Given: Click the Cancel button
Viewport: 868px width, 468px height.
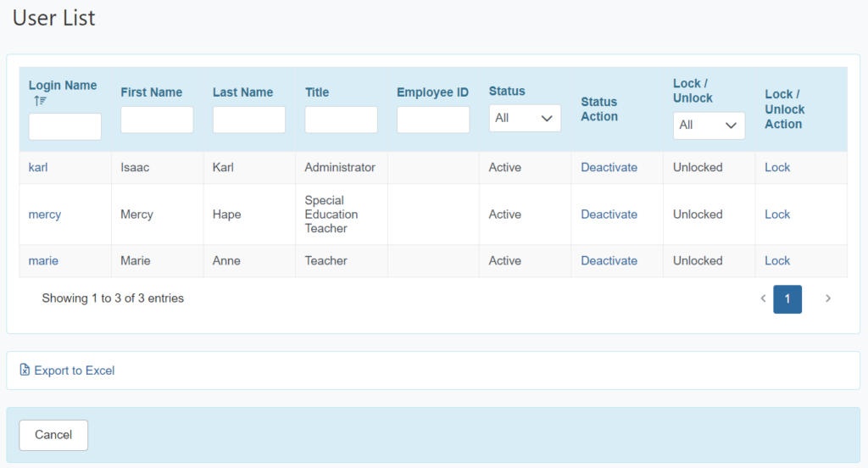Looking at the screenshot, I should [x=53, y=435].
